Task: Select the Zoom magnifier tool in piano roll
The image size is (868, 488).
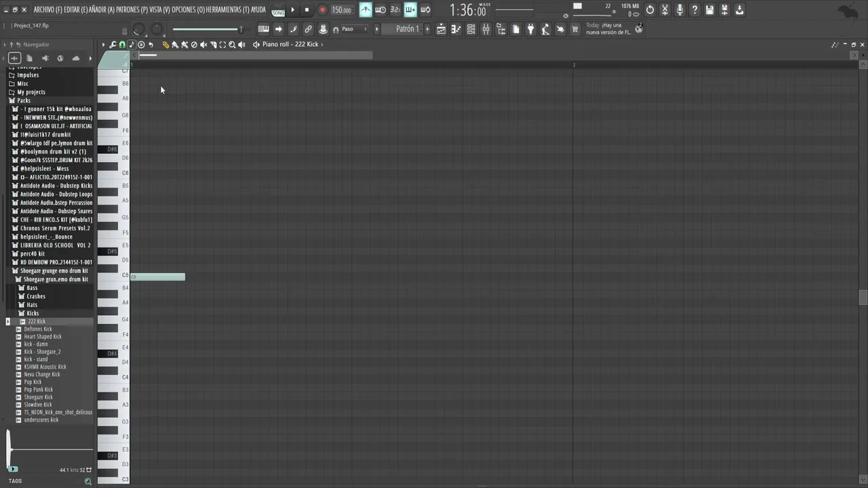Action: (x=232, y=45)
